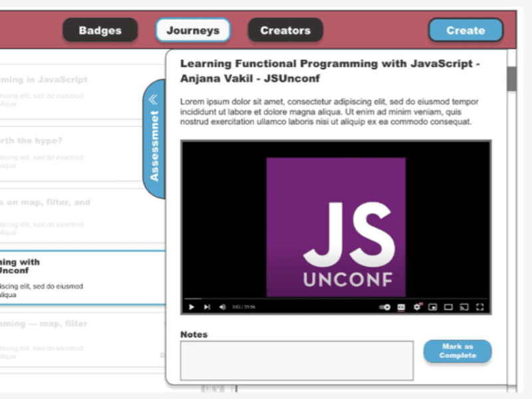Select the 'mming — map, filter' list item
This screenshot has height=399, width=532.
click(82, 340)
